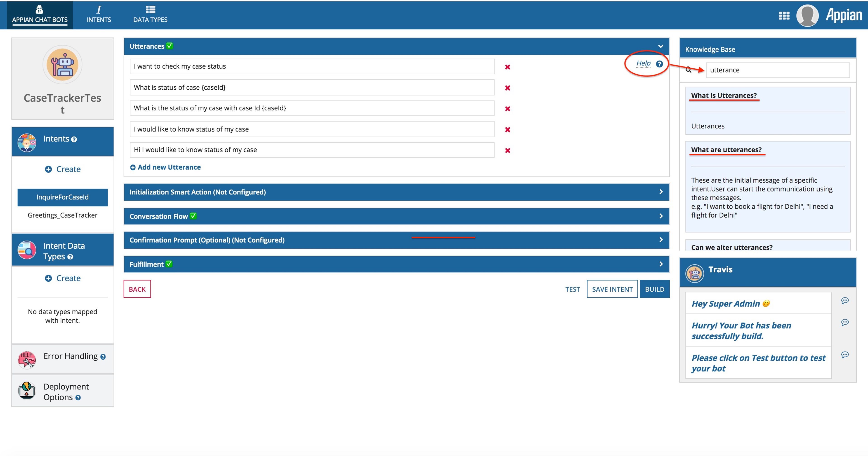Open help tooltip for Intent Data Types

click(x=70, y=257)
